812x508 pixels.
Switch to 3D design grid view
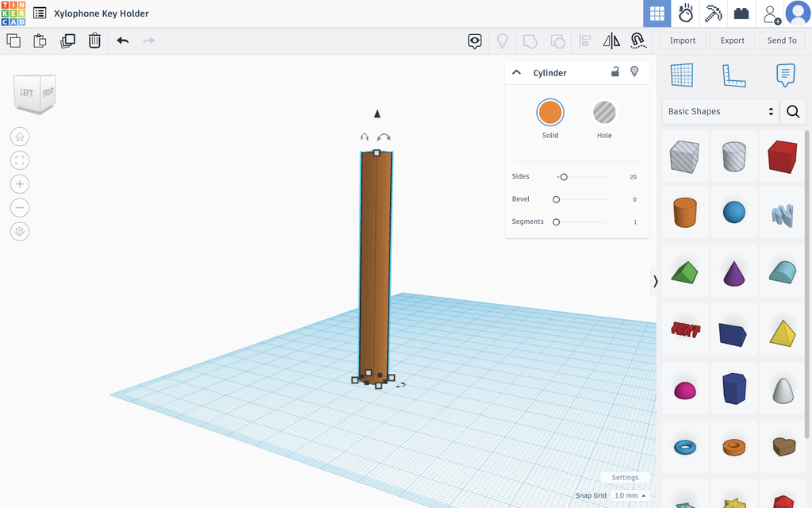point(657,13)
